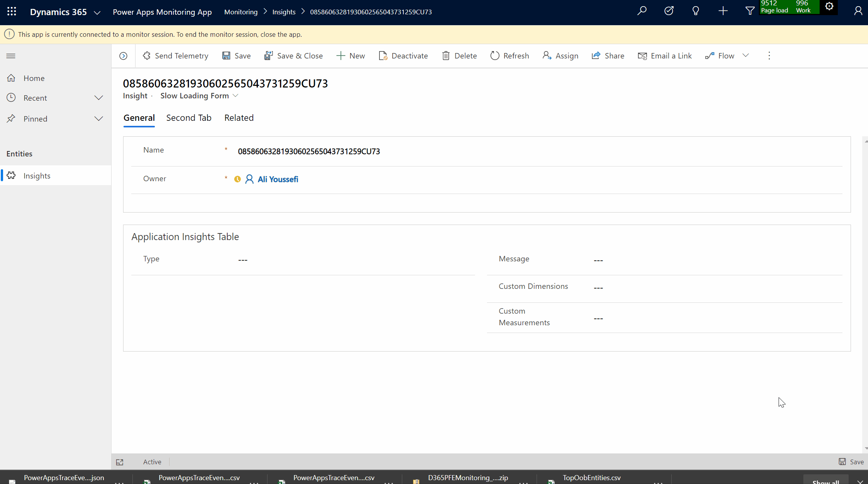Expand the Pinned menu chevron
The width and height of the screenshot is (868, 484).
point(99,119)
